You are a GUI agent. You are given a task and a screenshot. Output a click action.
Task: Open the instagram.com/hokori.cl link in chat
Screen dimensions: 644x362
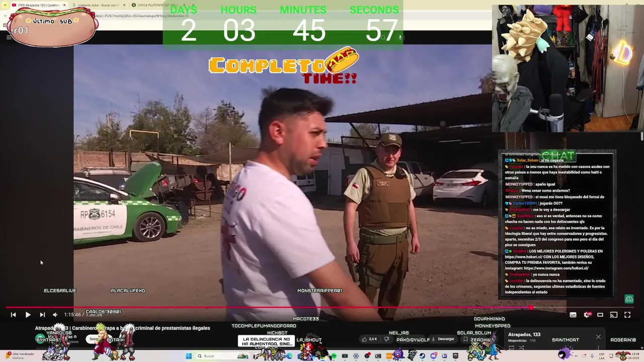(x=556, y=268)
